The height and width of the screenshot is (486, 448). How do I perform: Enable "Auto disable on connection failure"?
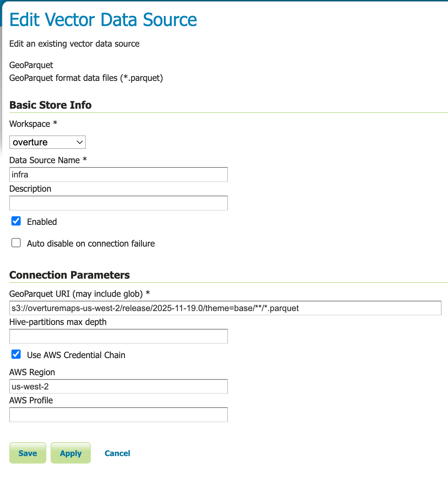16,243
